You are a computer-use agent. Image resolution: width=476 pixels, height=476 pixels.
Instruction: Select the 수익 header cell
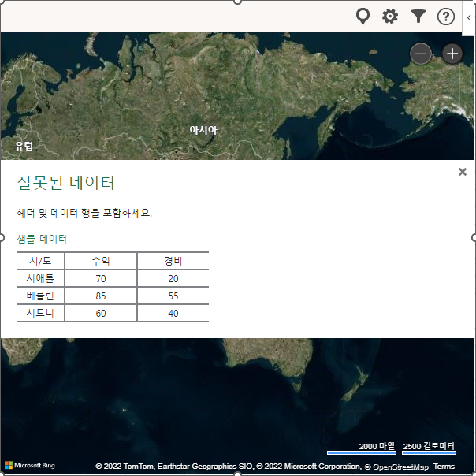pos(101,261)
